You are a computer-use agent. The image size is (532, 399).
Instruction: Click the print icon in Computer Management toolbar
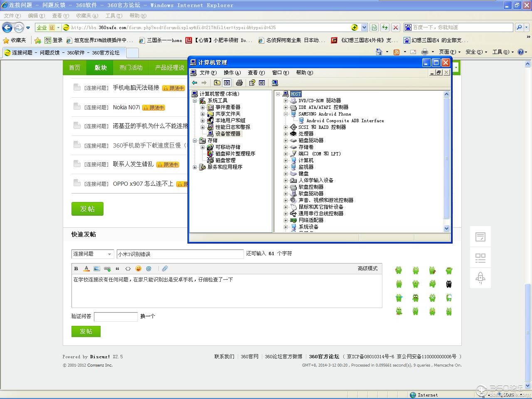coord(239,83)
